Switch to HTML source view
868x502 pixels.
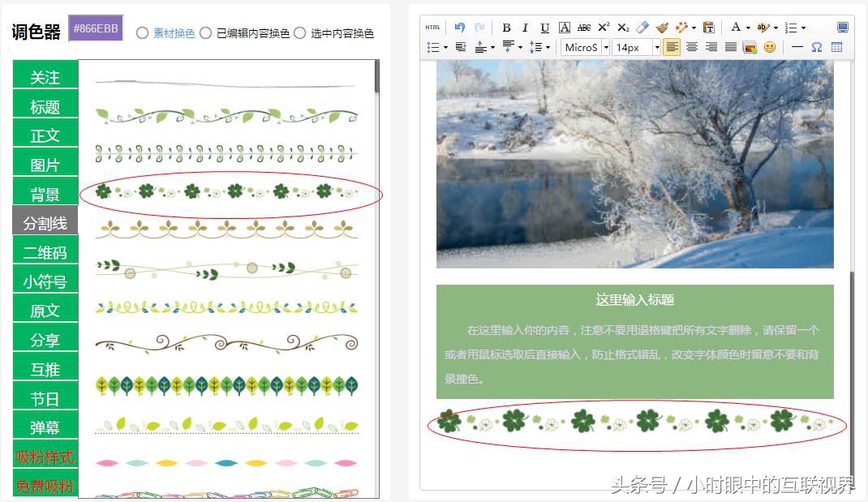[x=433, y=27]
